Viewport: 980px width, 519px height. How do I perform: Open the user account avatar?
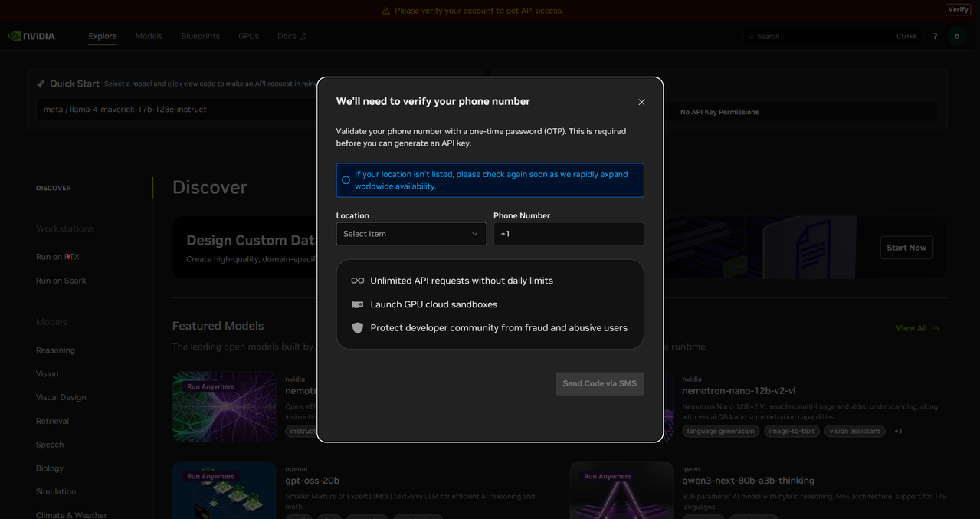click(x=956, y=36)
